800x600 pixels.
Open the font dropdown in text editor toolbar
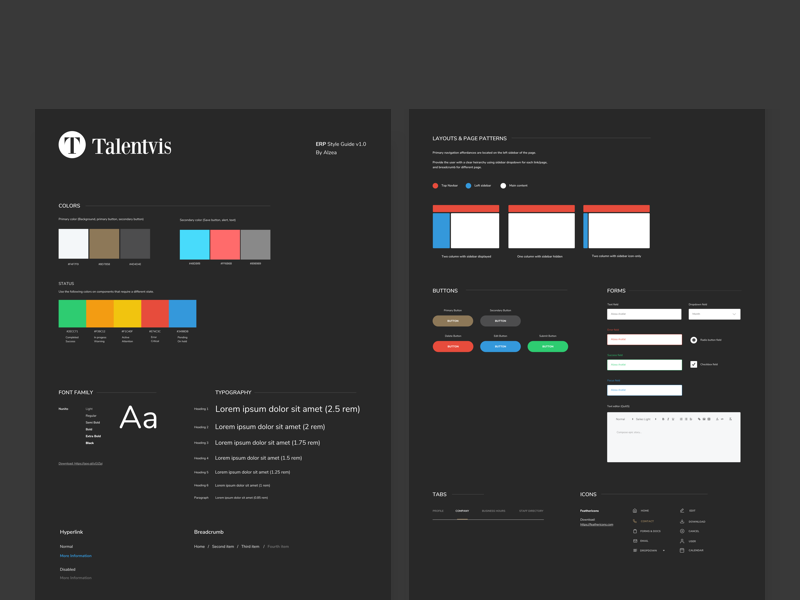coord(645,419)
